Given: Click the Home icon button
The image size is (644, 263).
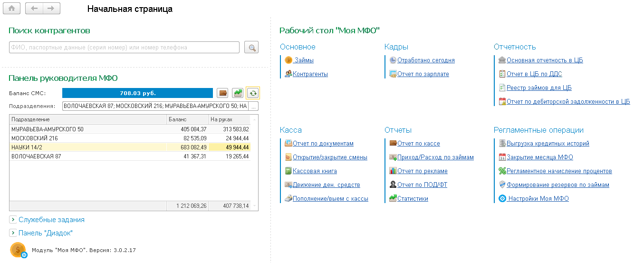Looking at the screenshot, I should pos(12,8).
